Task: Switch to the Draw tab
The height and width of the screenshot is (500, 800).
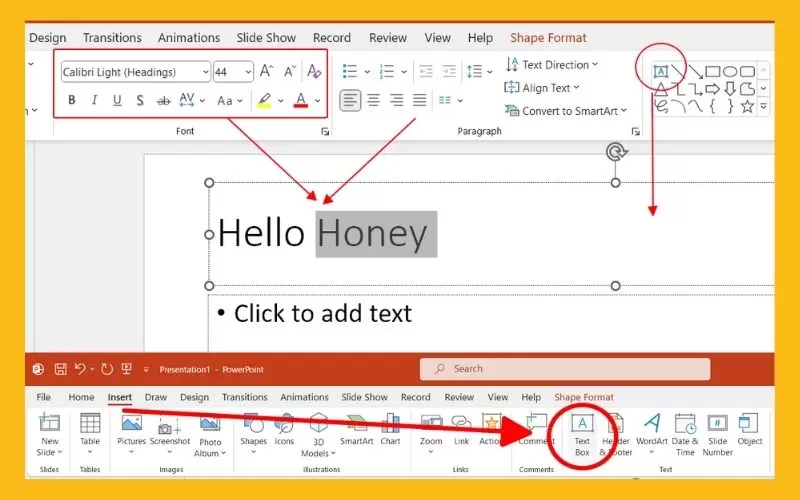Action: (156, 397)
